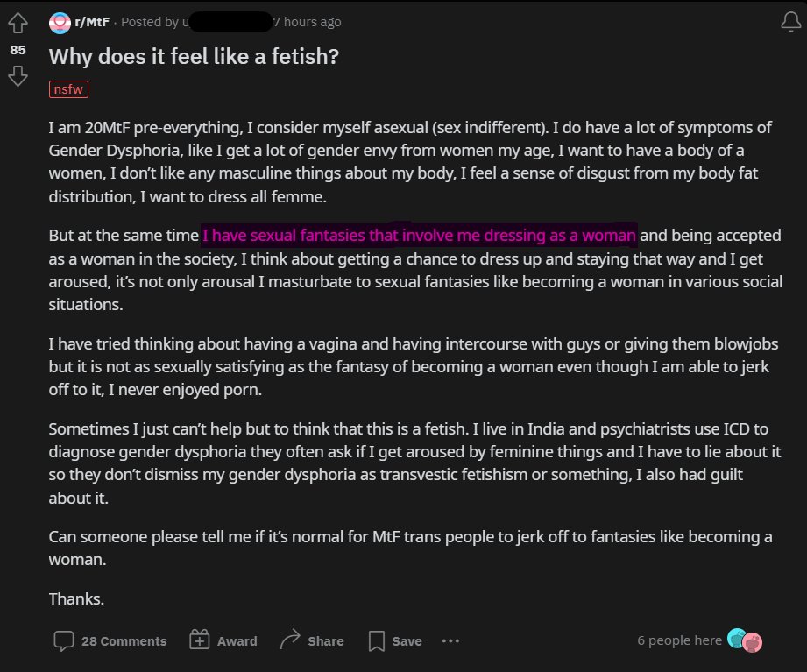This screenshot has height=672, width=807.
Task: Click the pink user avatar
Action: (x=752, y=643)
